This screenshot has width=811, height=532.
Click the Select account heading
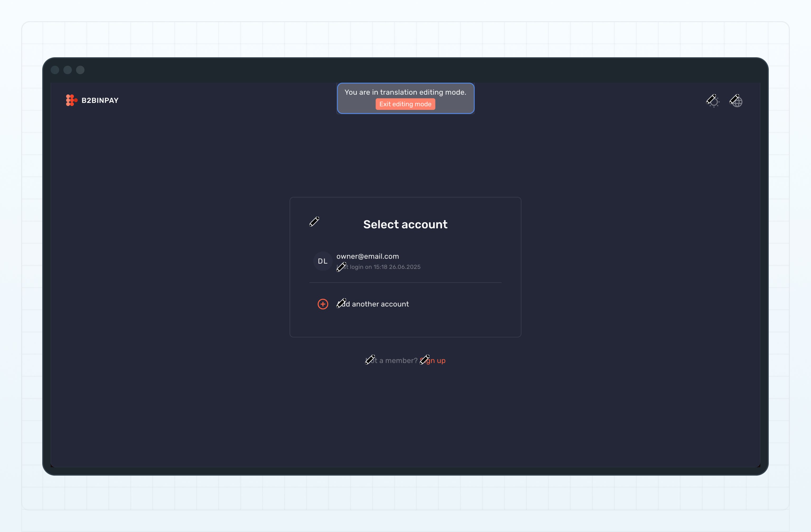click(x=405, y=225)
